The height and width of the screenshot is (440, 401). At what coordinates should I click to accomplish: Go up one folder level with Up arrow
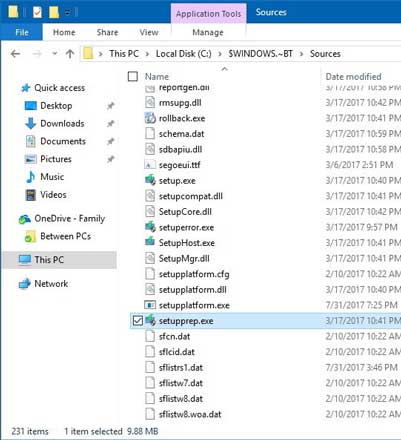tap(70, 54)
